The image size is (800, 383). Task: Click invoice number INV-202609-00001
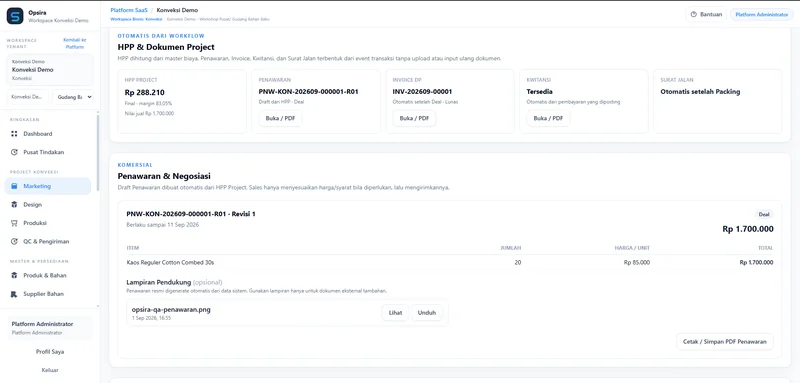[x=422, y=92]
